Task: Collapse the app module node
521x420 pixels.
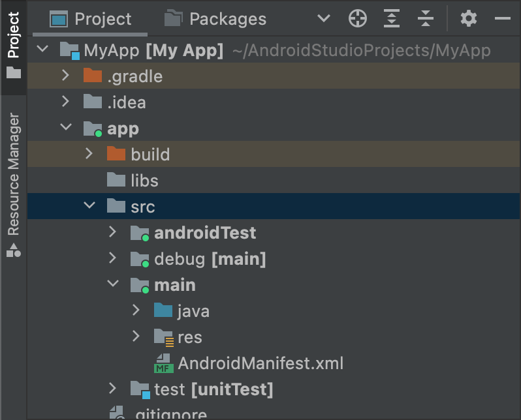Action: [65, 128]
